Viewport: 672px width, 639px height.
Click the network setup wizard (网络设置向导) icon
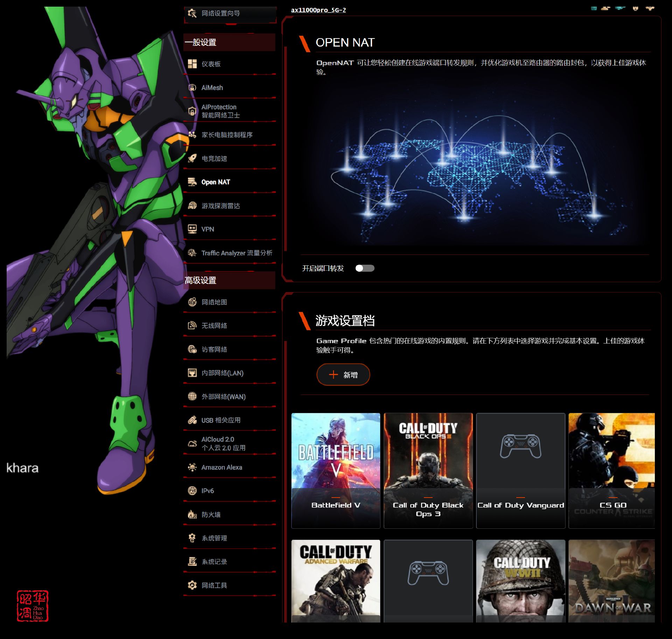click(x=192, y=13)
